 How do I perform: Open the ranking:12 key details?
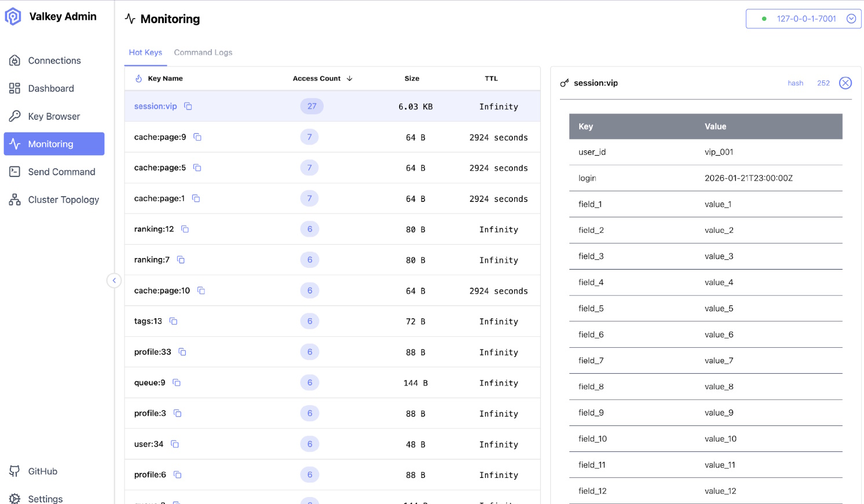click(x=154, y=229)
